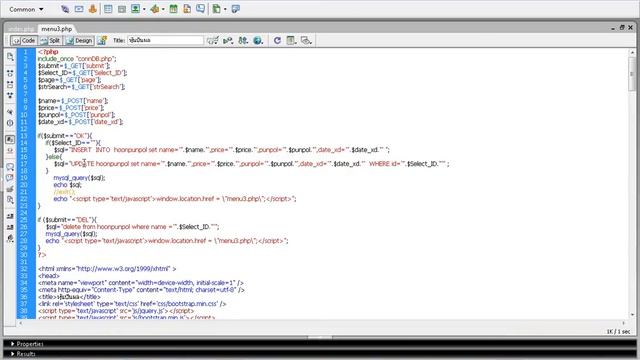Balance Braces in coding toolbar
640x360 pixels.
tap(10, 123)
